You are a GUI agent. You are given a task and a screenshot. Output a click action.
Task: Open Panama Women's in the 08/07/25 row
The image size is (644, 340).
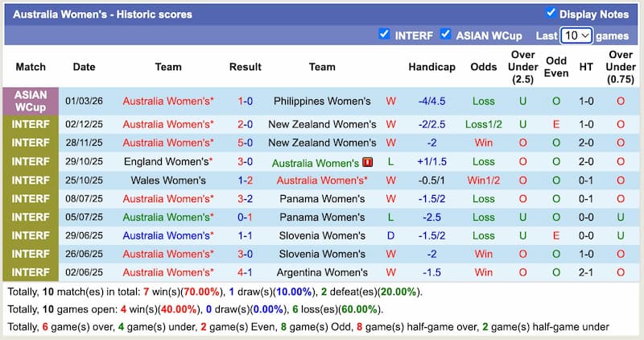(x=322, y=199)
